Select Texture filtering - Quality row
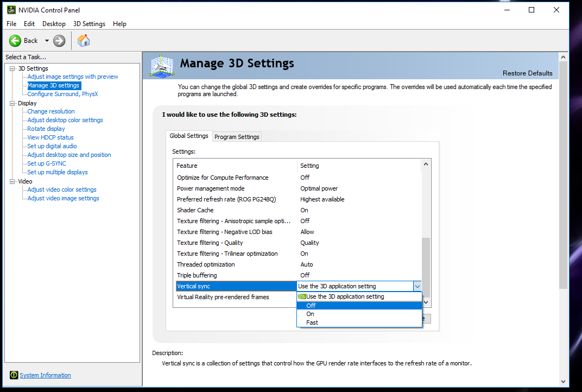Screen dimensions: 582x392 [299, 243]
